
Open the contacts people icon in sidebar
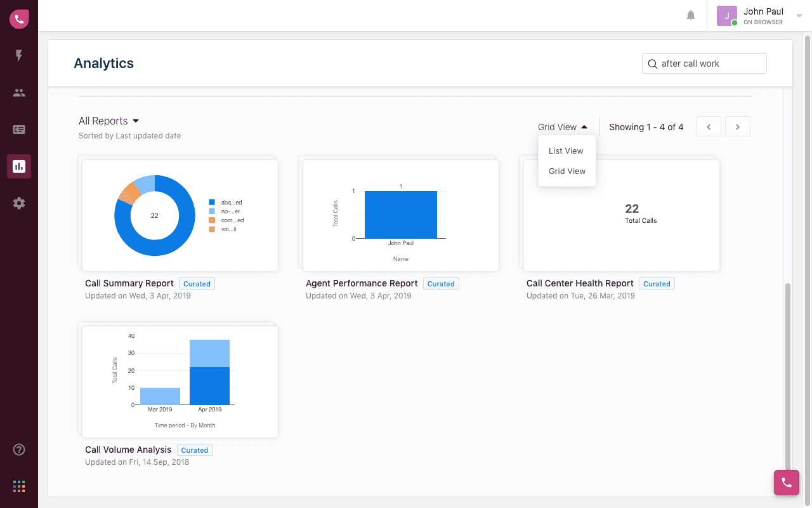[x=19, y=93]
